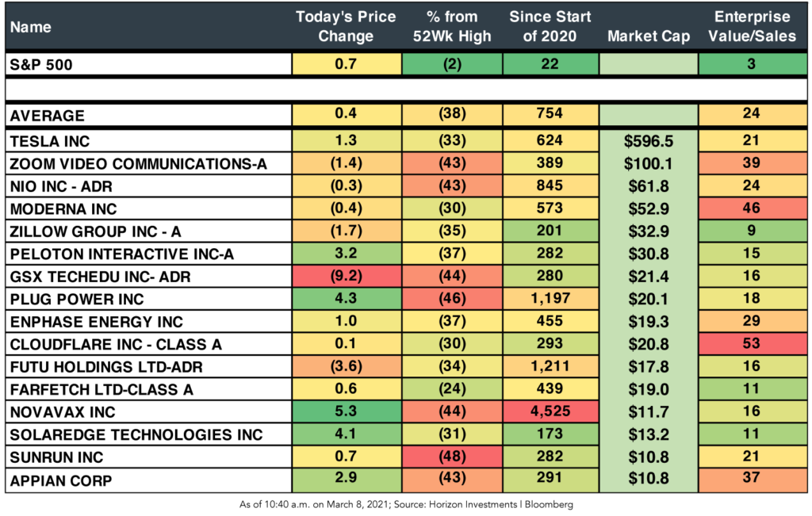
Task: Click Plug Power's "(46)" 52-week high value
Action: coord(452,298)
